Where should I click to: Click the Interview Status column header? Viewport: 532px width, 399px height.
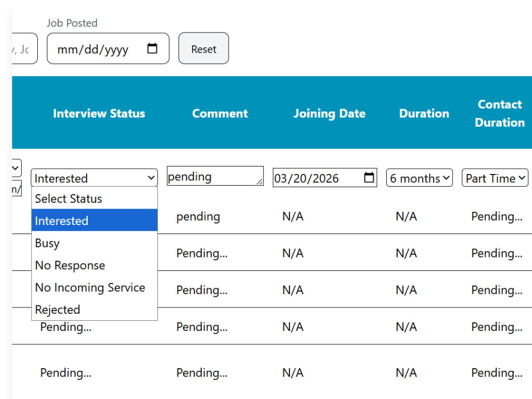99,113
